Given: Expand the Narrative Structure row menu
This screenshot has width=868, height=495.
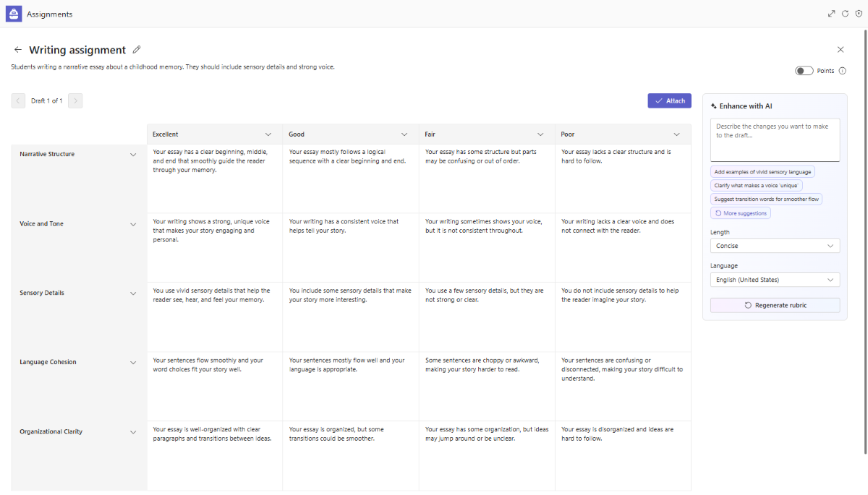Looking at the screenshot, I should [133, 155].
